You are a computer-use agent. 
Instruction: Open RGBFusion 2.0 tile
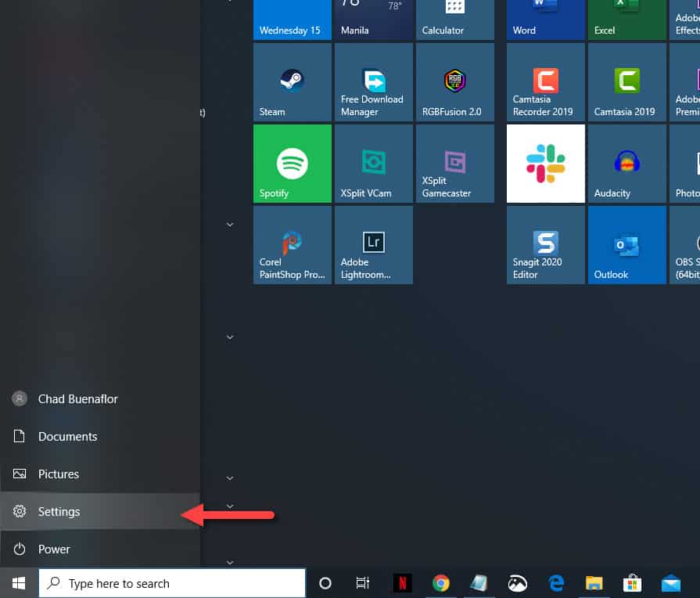pyautogui.click(x=455, y=82)
